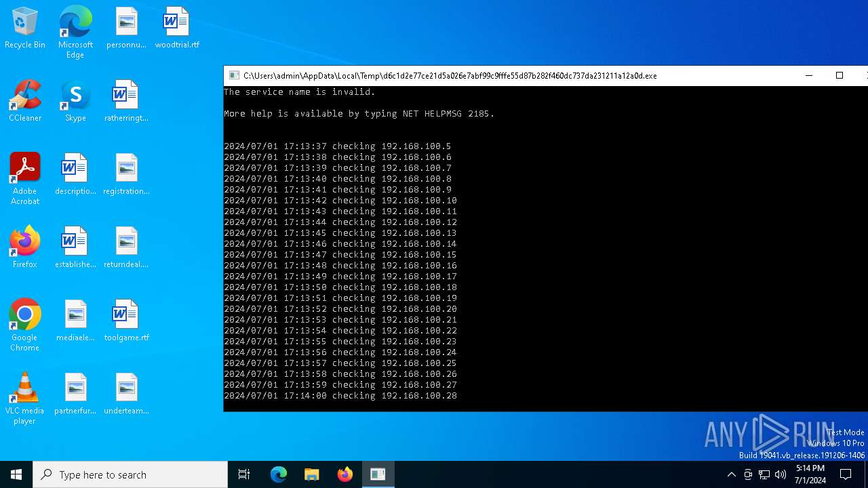Open Firefox from the taskbar
Screen dimensions: 868x488
pyautogui.click(x=345, y=474)
